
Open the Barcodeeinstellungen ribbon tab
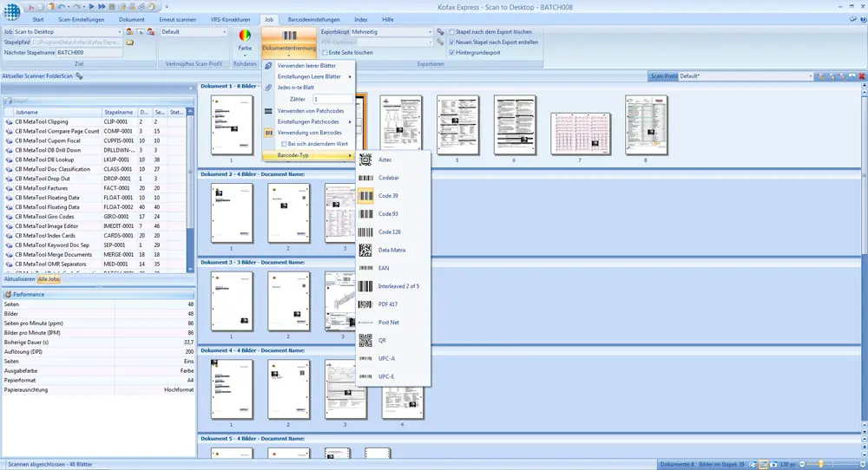coord(314,20)
